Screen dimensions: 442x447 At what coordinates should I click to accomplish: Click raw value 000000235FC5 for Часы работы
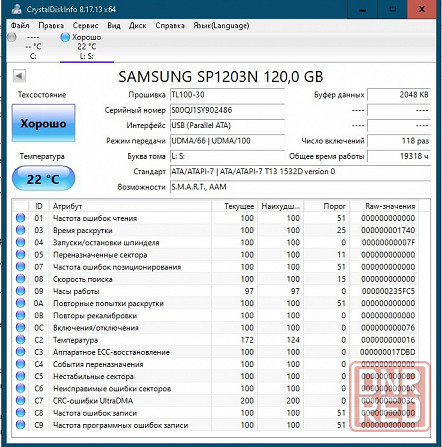point(388,291)
